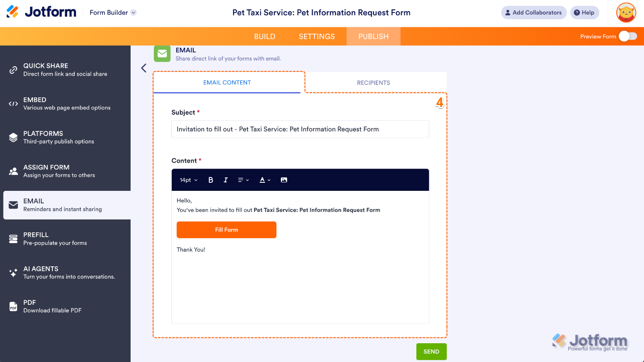This screenshot has width=644, height=362.
Task: Apply bold formatting in the email editor
Action: click(211, 180)
